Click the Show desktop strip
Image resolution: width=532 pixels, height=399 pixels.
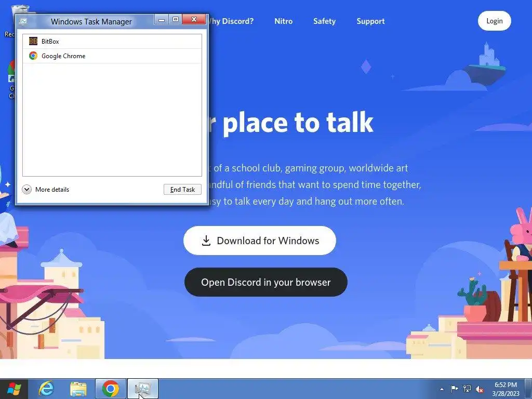tap(528, 389)
